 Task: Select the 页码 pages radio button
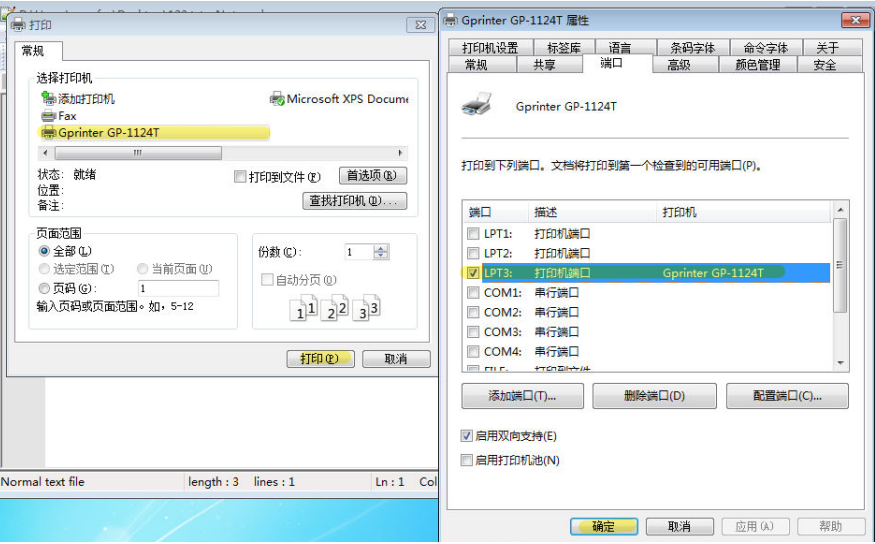point(44,288)
